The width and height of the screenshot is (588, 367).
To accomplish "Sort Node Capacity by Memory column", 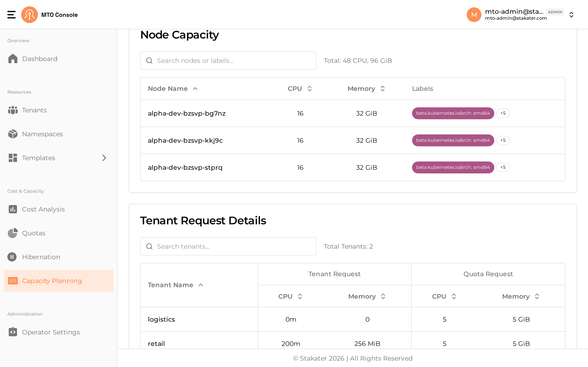I will pos(366,89).
